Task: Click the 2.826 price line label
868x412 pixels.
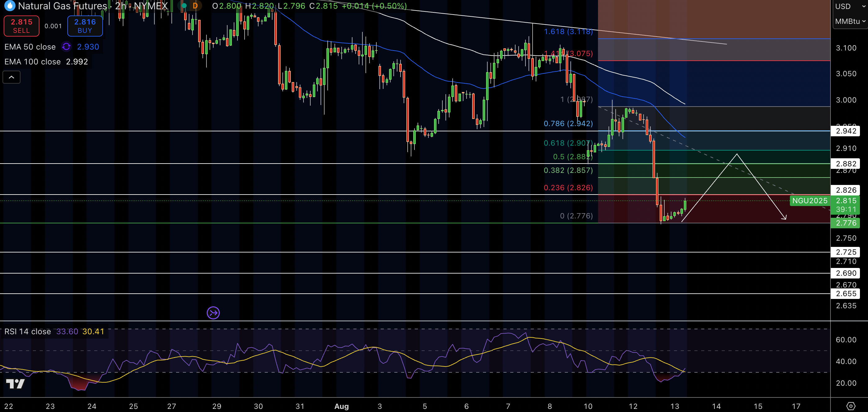Action: tap(846, 190)
